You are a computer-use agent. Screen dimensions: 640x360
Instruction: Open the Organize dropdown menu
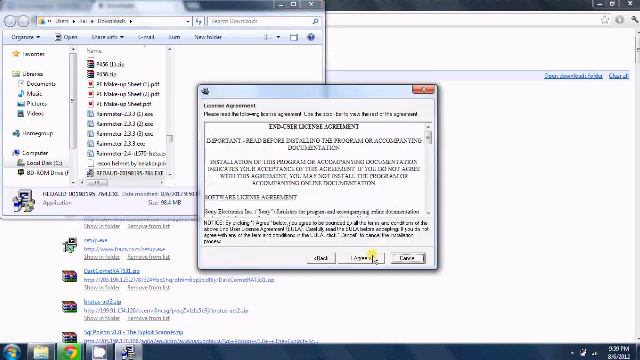26,37
